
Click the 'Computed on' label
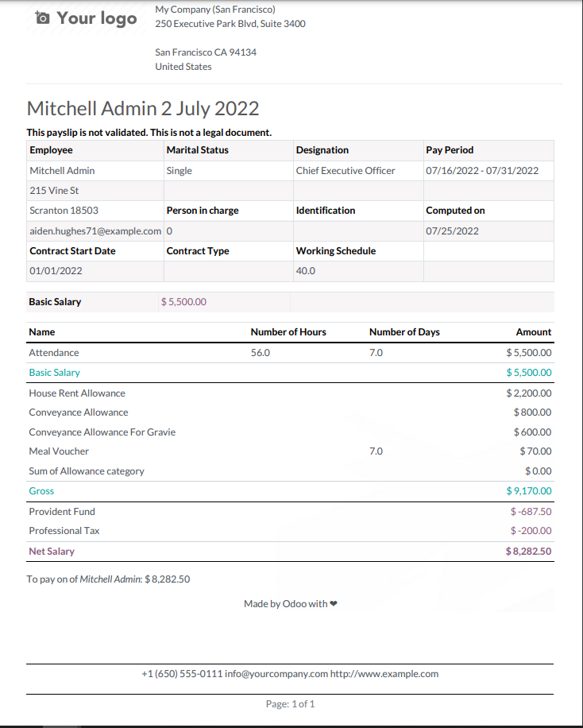click(455, 211)
